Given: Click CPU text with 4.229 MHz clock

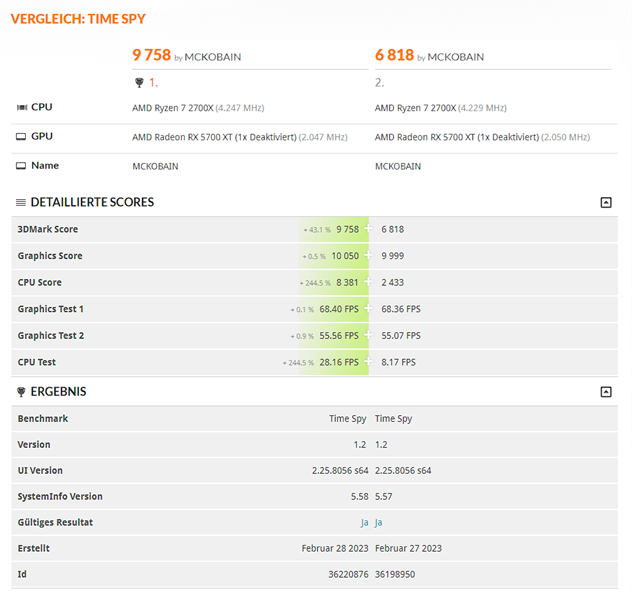Looking at the screenshot, I should pyautogui.click(x=441, y=108).
